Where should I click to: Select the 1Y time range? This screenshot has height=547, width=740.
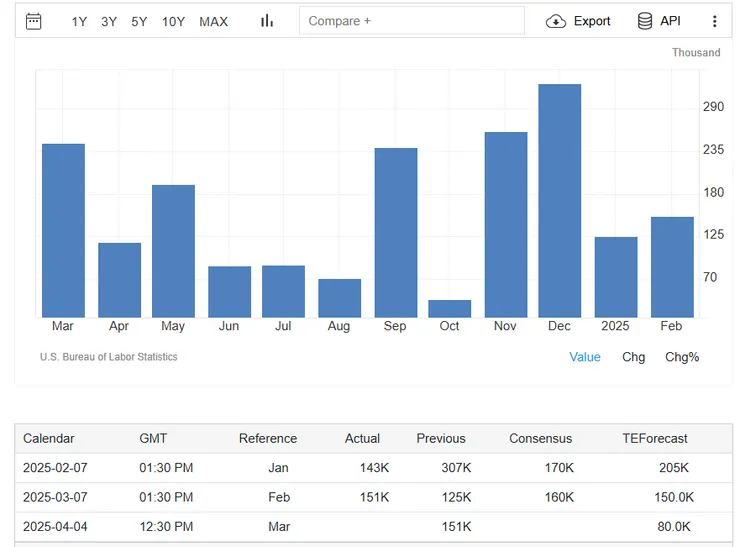(79, 21)
